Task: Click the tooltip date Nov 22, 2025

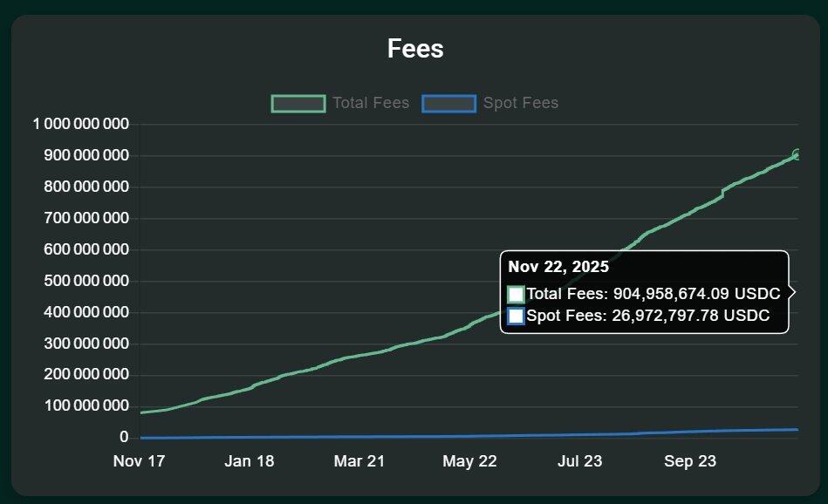Action: click(558, 267)
